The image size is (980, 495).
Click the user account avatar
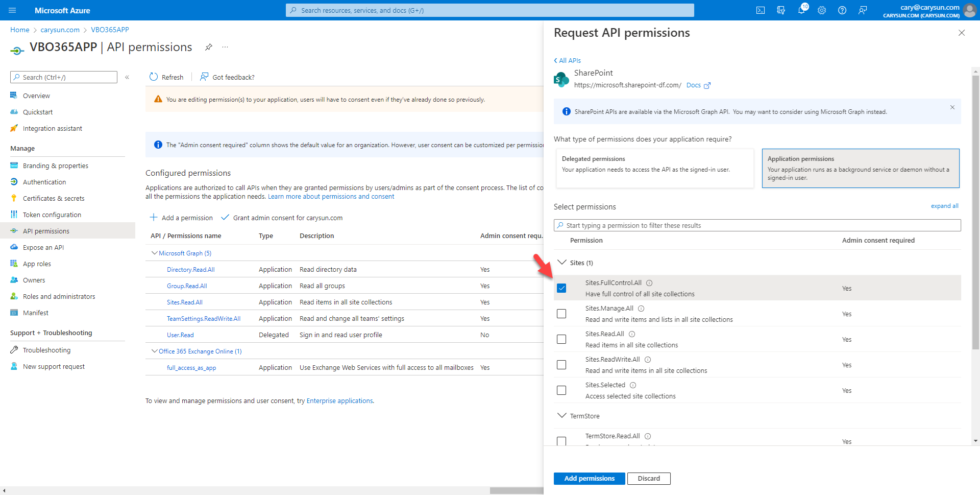click(x=969, y=10)
